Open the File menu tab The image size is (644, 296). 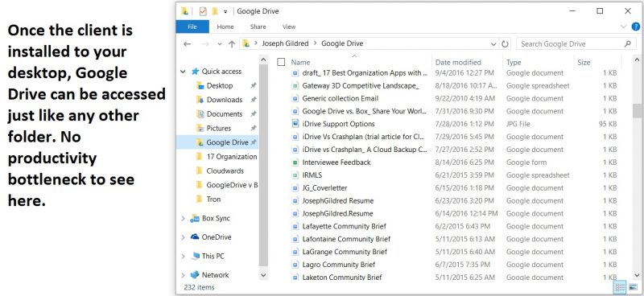click(x=192, y=27)
